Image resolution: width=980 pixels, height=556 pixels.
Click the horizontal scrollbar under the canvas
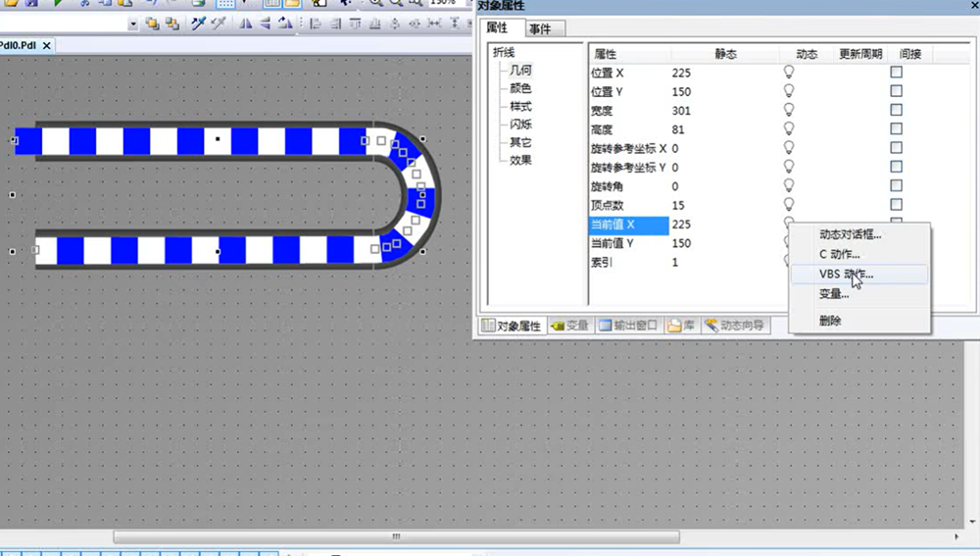pyautogui.click(x=396, y=537)
